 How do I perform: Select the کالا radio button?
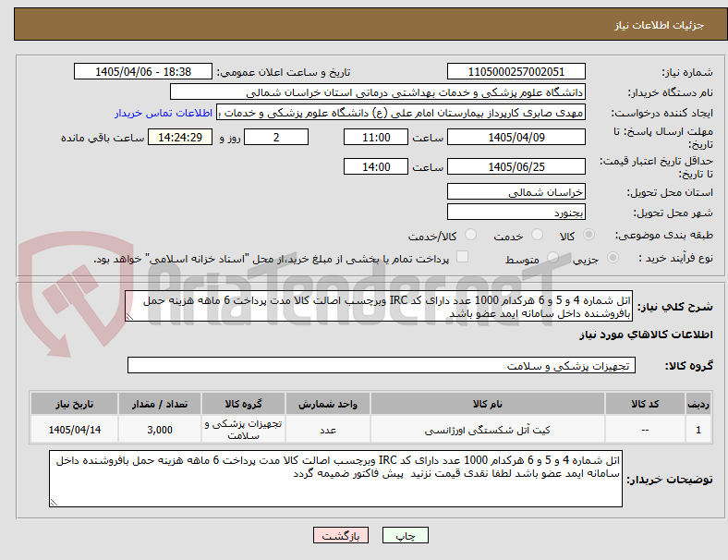(588, 235)
